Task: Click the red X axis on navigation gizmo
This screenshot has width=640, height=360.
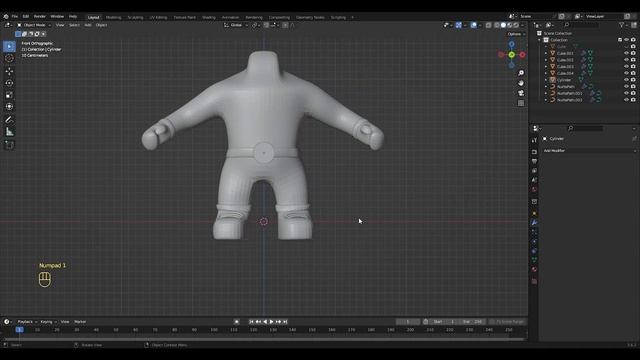Action: click(522, 55)
